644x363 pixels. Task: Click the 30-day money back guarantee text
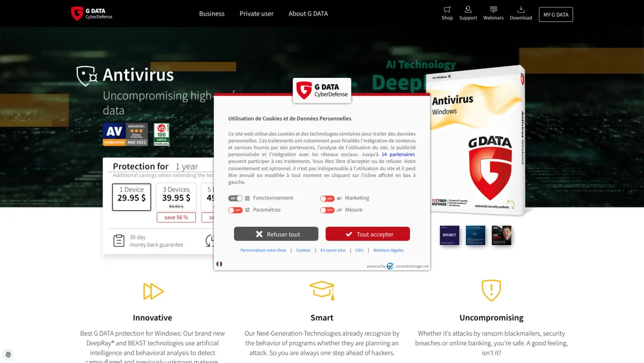tap(156, 241)
